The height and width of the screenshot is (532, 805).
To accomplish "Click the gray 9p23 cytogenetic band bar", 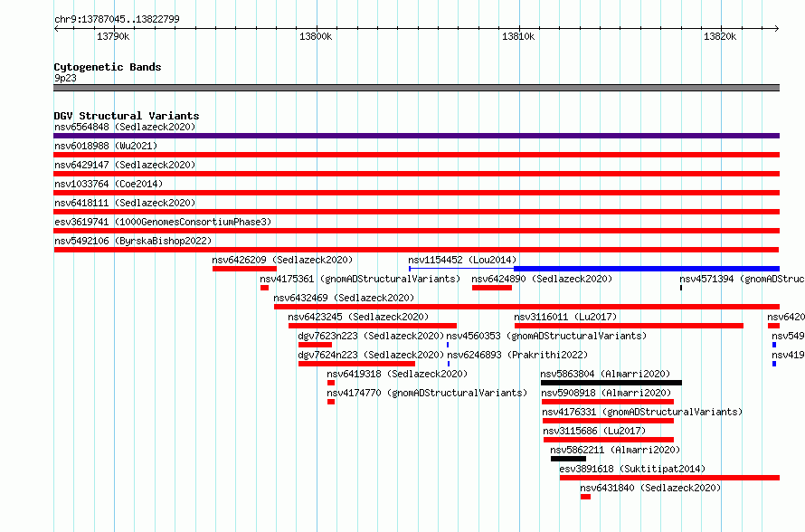I will coord(416,88).
